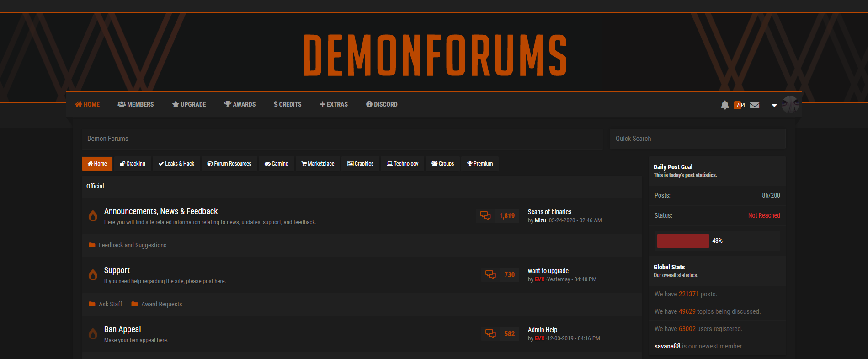
Task: Switch to the Forum Resources tab
Action: [229, 164]
